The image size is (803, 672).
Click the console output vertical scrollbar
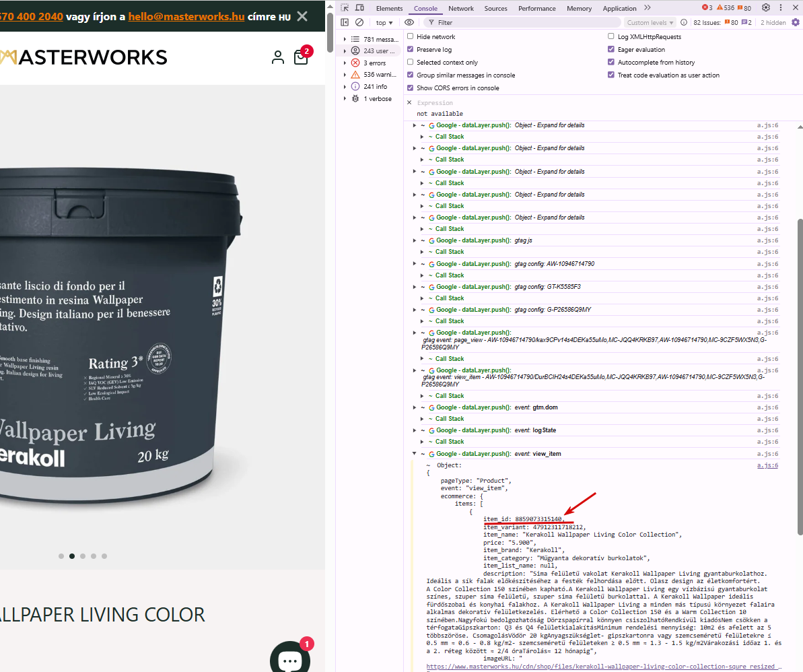pyautogui.click(x=800, y=376)
